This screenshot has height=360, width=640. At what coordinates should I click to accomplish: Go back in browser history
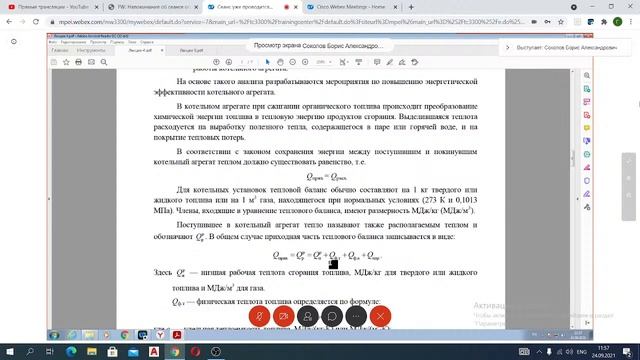coord(9,22)
